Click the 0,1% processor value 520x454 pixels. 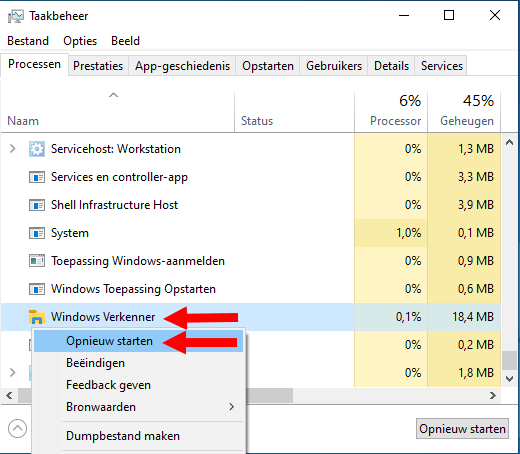tap(408, 317)
